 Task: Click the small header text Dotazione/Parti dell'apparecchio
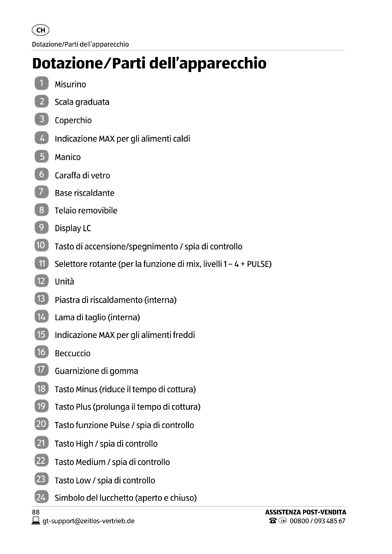[x=80, y=44]
